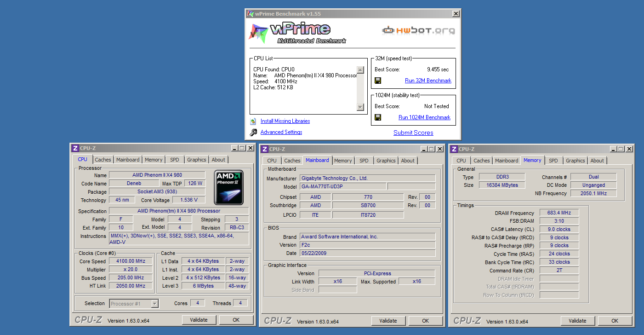Click the FSB:DRAM 3:10 value
This screenshot has height=335, width=644.
(559, 221)
